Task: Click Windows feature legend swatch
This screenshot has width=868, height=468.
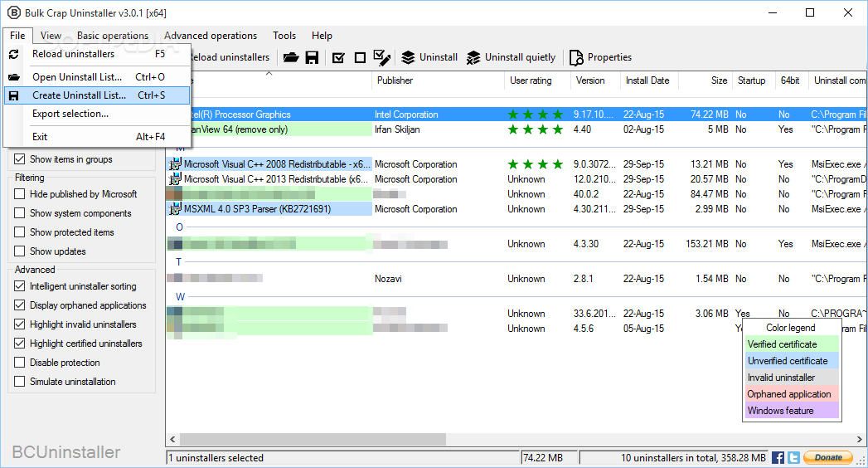Action: pos(792,411)
